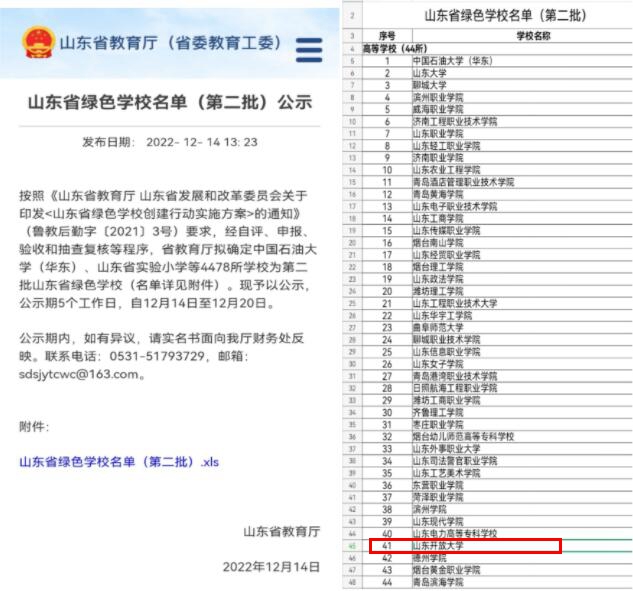Select cell 烟台理工学院
The height and width of the screenshot is (591, 633).
point(522,267)
